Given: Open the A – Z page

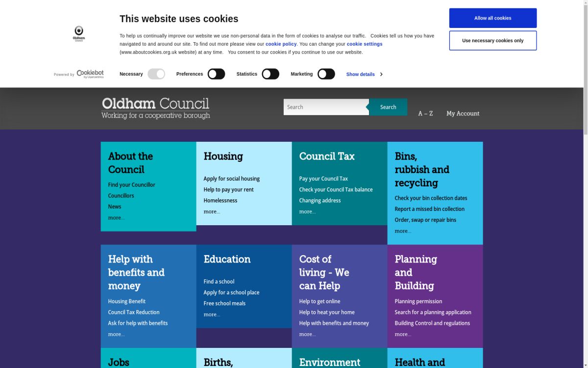Looking at the screenshot, I should (425, 113).
